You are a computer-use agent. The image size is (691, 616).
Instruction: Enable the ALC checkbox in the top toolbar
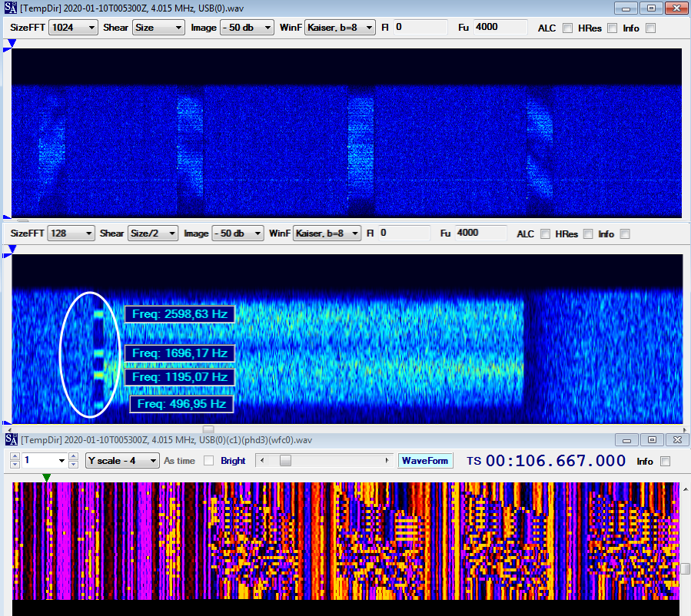coord(566,28)
